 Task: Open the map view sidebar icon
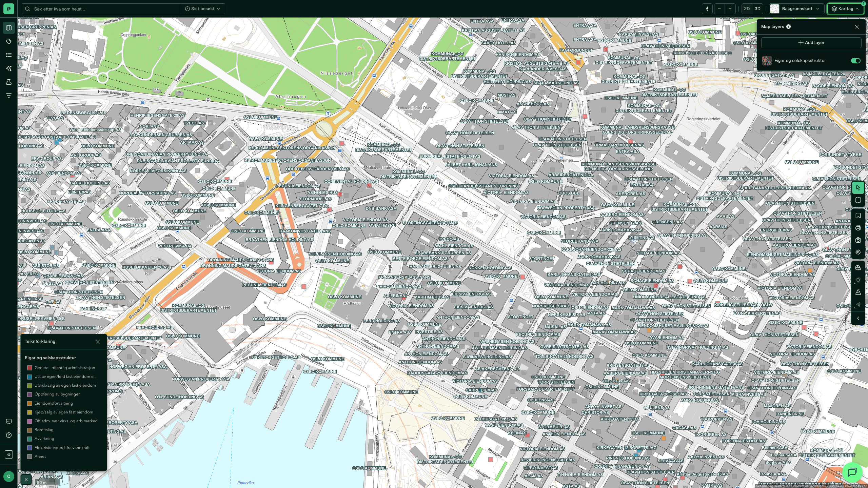point(9,28)
